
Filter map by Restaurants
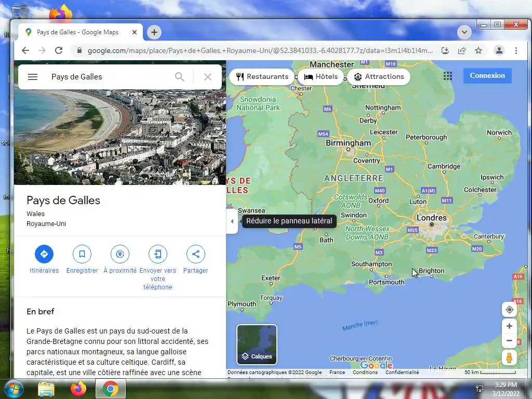click(x=262, y=77)
